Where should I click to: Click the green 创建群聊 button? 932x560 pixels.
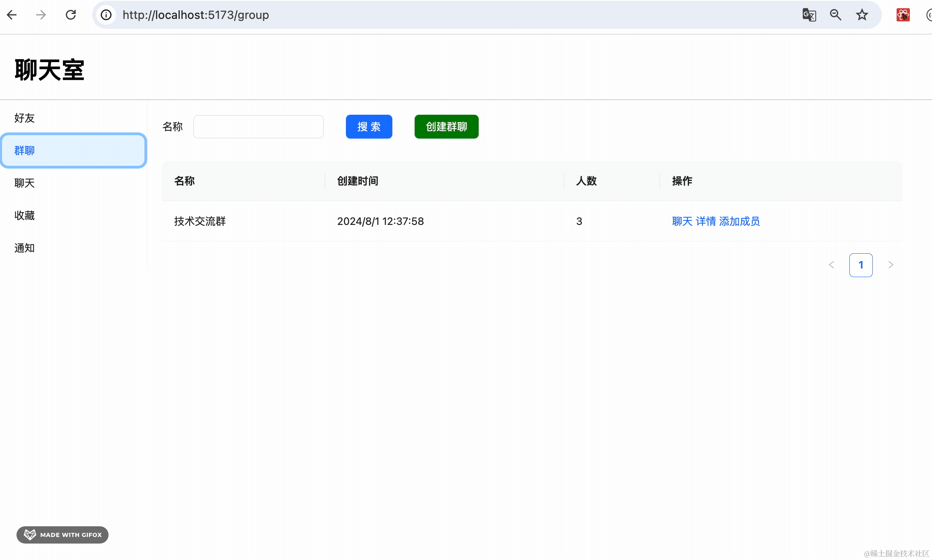[446, 127]
